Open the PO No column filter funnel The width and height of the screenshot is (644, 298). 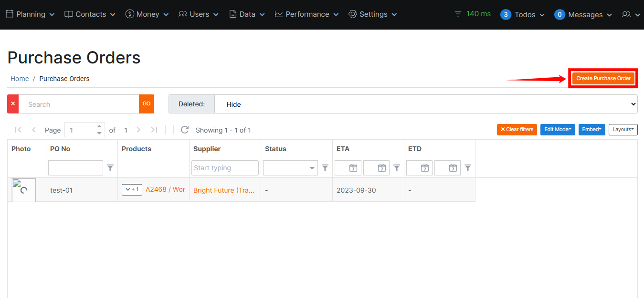110,167
